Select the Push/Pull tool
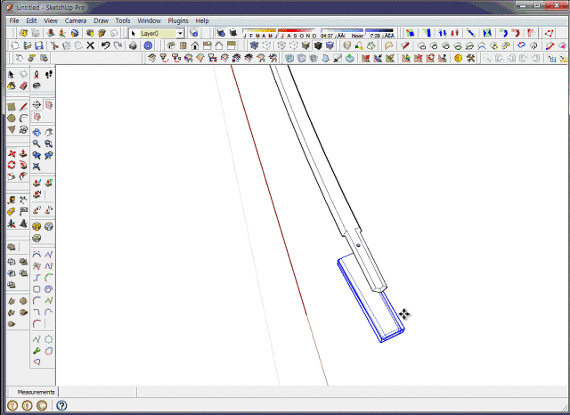Viewport: 570px width, 415px height. (23, 153)
